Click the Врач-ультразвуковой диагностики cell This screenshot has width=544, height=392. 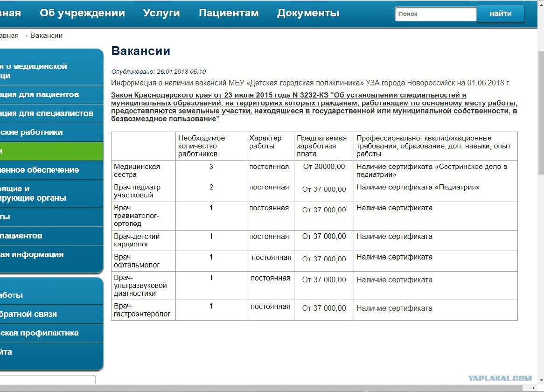click(x=143, y=286)
